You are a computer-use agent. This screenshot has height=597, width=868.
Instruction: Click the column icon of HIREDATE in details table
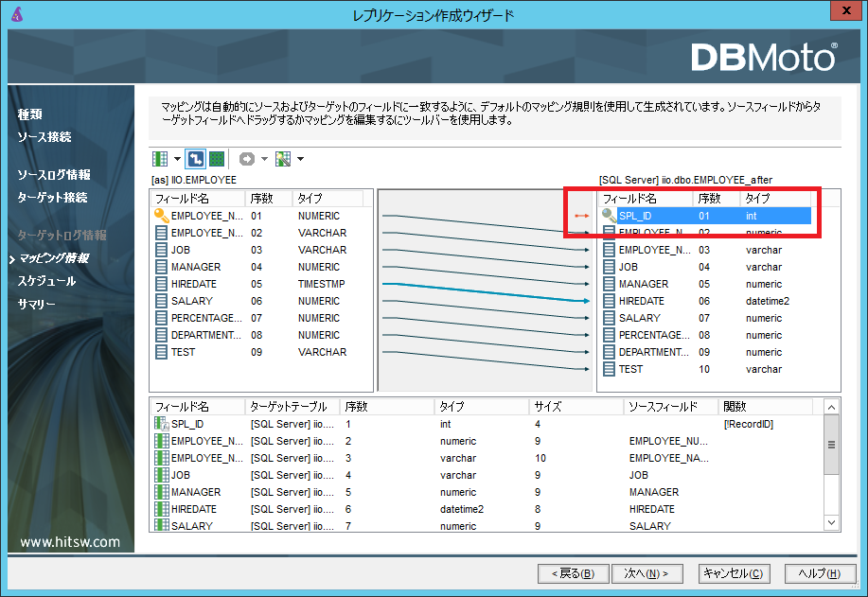click(162, 509)
